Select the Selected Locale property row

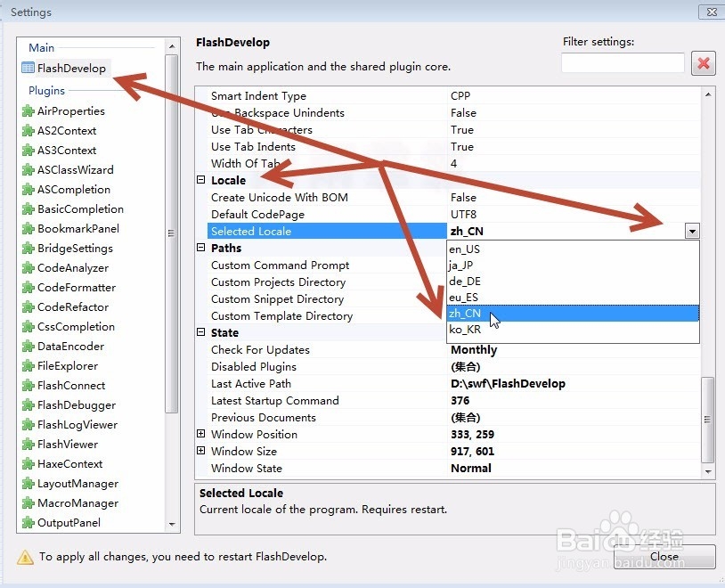coord(328,232)
